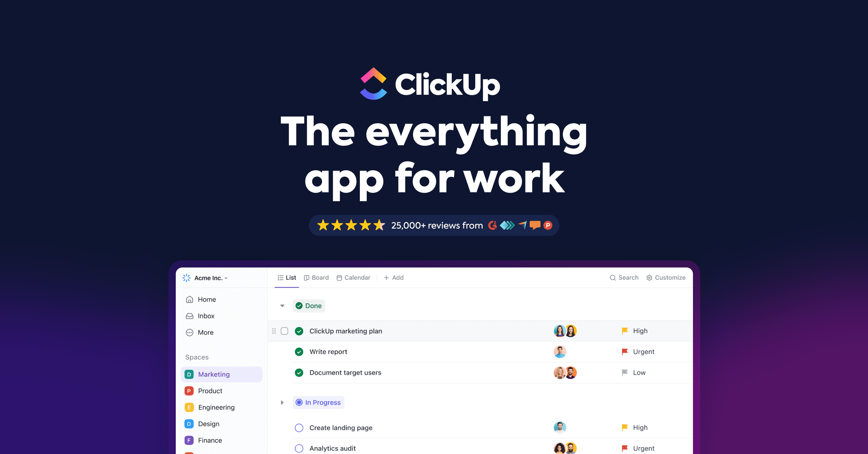Viewport: 868px width, 454px height.
Task: Click the Finance space in sidebar
Action: [x=210, y=440]
